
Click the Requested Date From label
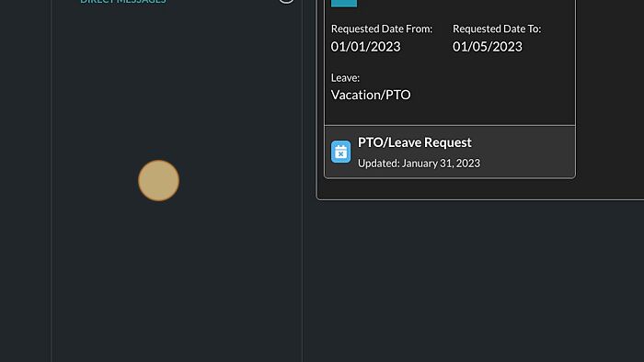pyautogui.click(x=382, y=28)
